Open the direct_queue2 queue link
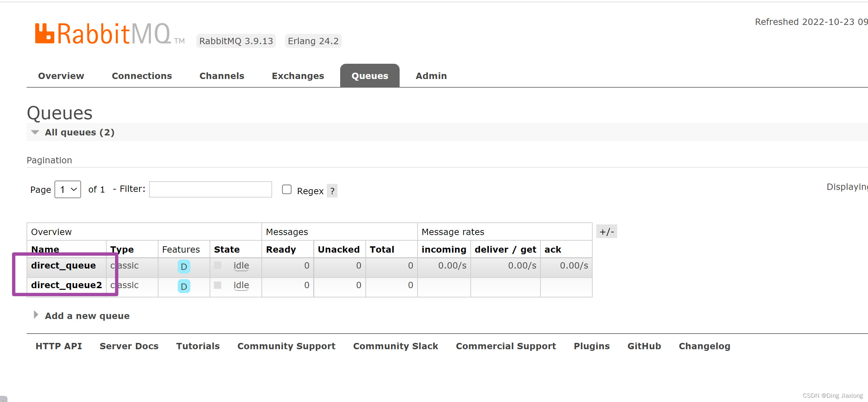Viewport: 868px width, 402px height. pyautogui.click(x=66, y=285)
